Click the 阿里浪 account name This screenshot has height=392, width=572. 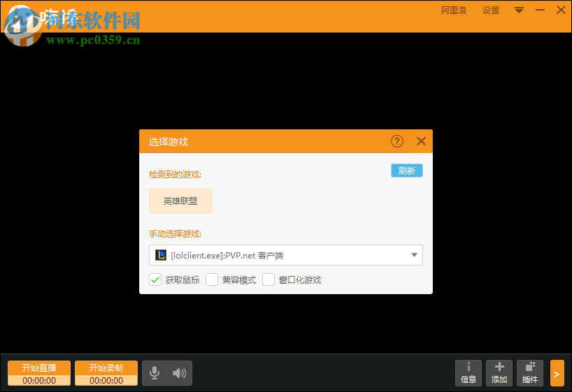[454, 10]
